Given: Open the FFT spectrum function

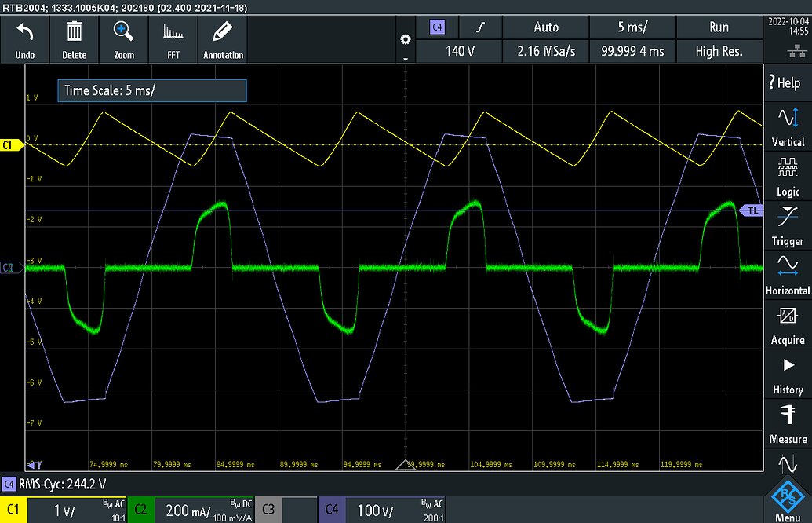Looking at the screenshot, I should [x=173, y=33].
